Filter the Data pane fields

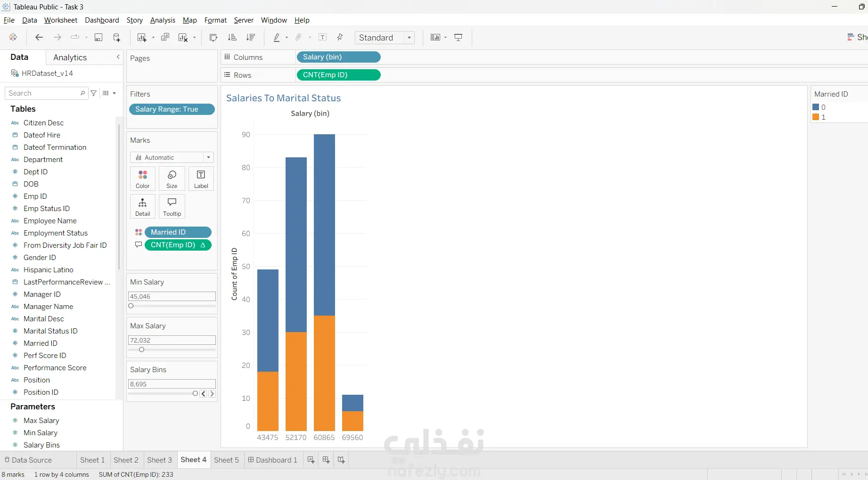pos(94,93)
